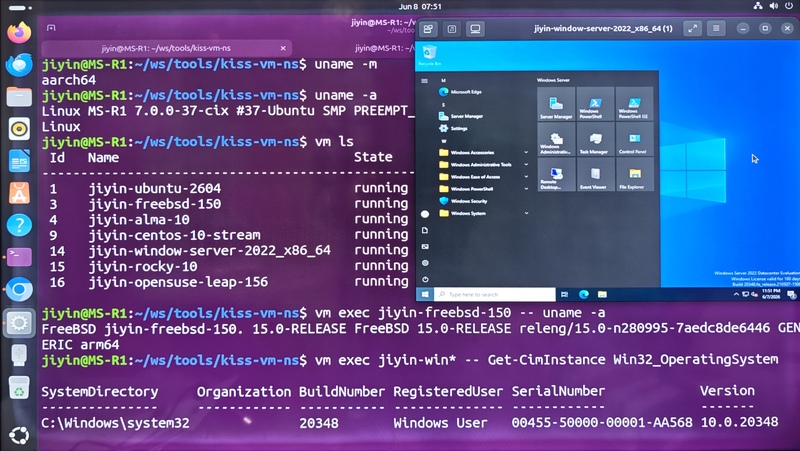
Task: Open the Task Manager tile
Action: (595, 139)
